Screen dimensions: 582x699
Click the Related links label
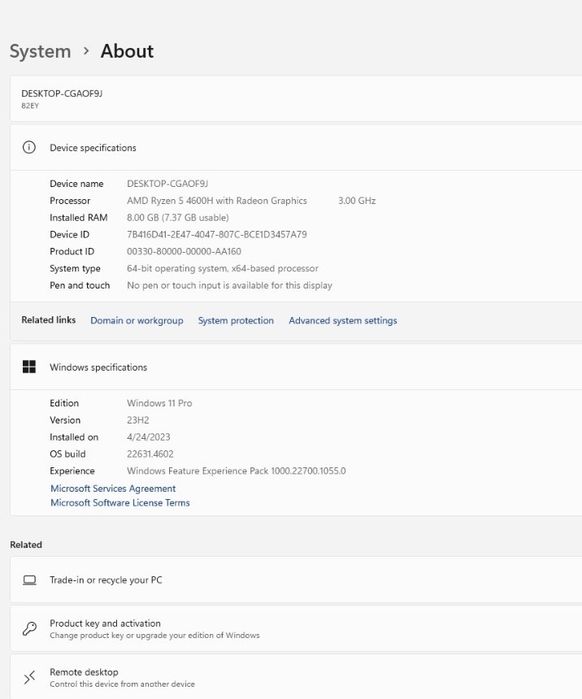tap(49, 320)
